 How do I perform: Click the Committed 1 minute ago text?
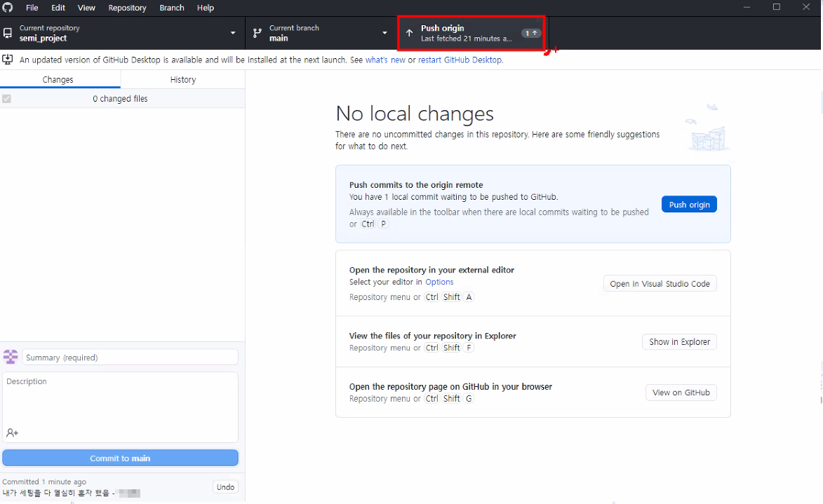[44, 482]
